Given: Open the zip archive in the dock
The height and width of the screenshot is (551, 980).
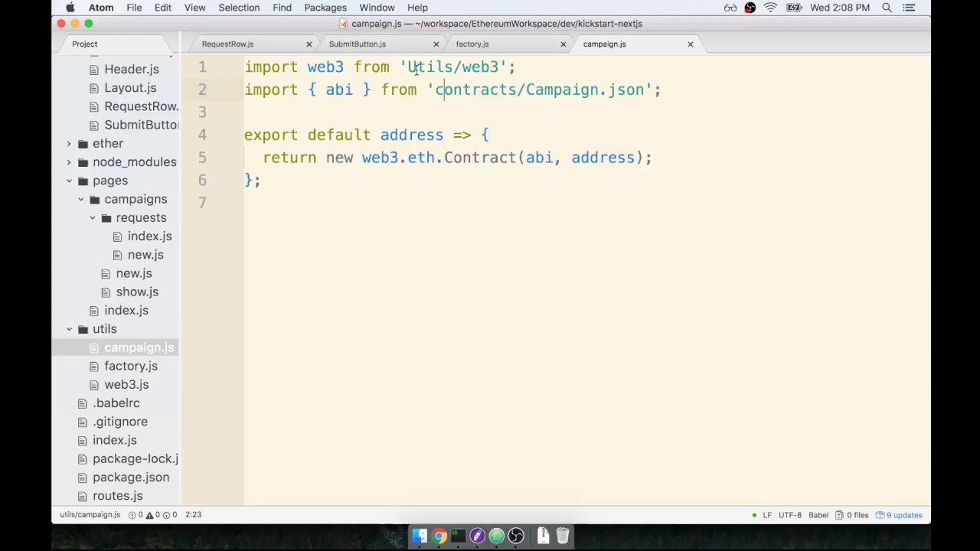Looking at the screenshot, I should pos(543,536).
